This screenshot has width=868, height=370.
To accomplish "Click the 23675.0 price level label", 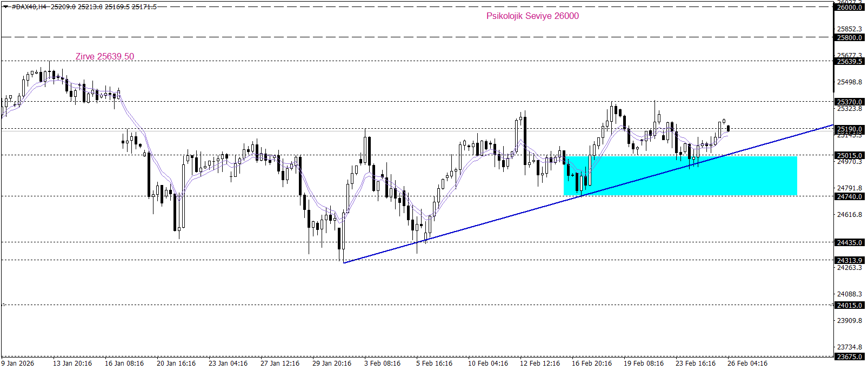I will [849, 357].
